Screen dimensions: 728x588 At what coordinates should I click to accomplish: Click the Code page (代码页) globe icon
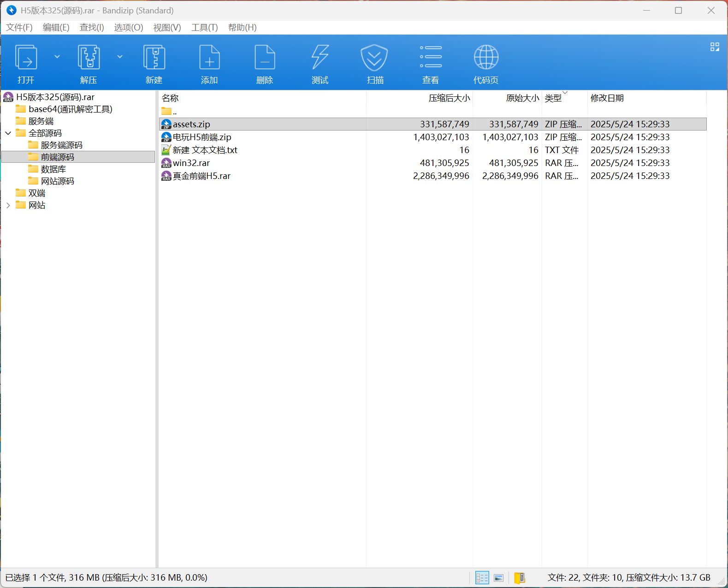tap(486, 58)
